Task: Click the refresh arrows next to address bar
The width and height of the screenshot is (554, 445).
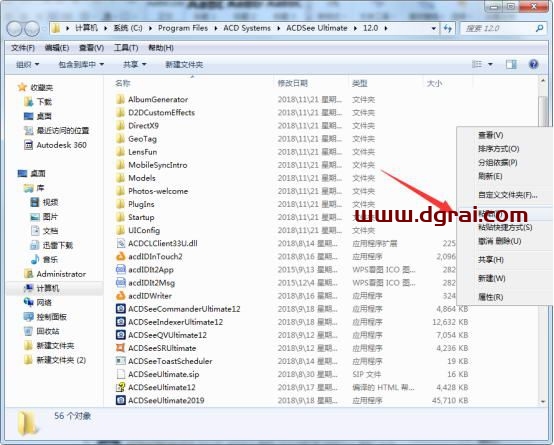Action: pyautogui.click(x=448, y=28)
